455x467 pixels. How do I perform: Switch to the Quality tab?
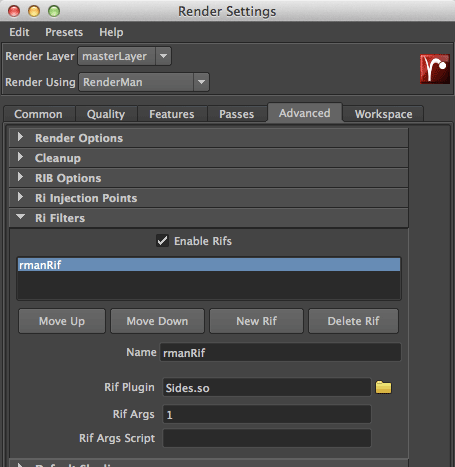click(x=106, y=114)
